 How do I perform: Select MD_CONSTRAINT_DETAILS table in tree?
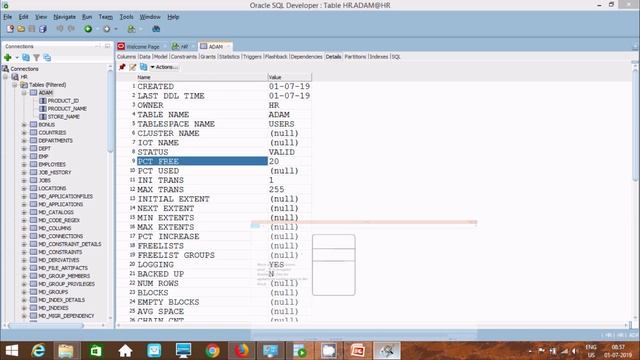click(70, 244)
